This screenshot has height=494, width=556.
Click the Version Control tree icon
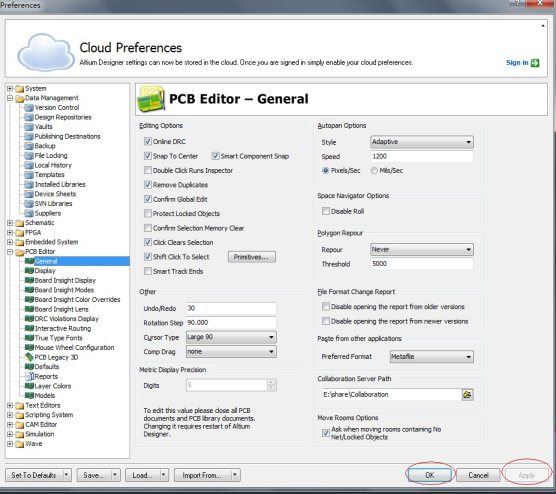(29, 107)
